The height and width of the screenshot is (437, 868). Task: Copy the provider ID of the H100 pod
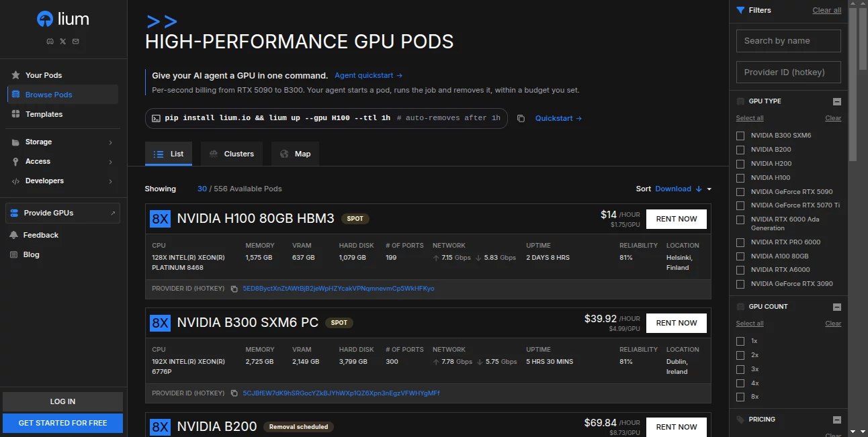[234, 289]
